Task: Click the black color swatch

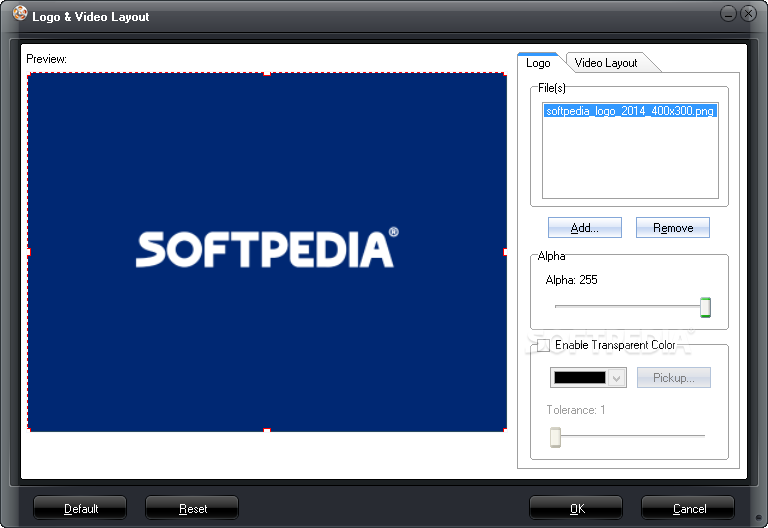Action: pos(580,378)
